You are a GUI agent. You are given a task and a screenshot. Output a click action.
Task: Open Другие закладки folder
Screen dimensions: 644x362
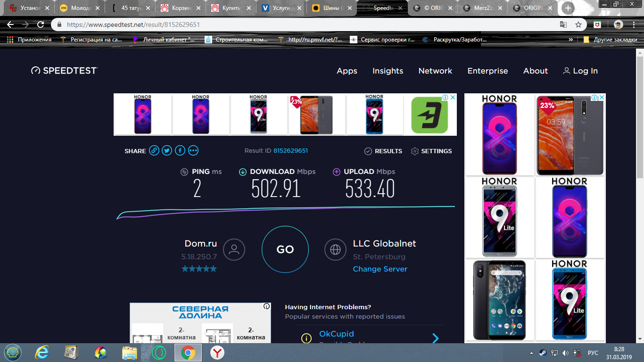coord(611,40)
